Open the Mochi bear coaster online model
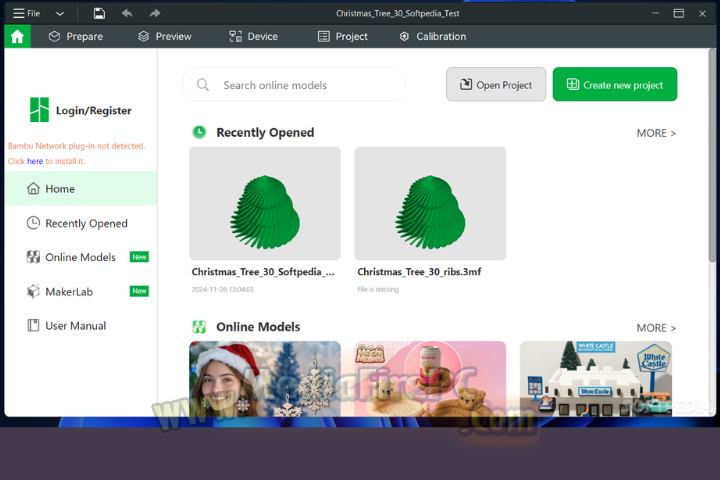The height and width of the screenshot is (480, 720). (430, 379)
